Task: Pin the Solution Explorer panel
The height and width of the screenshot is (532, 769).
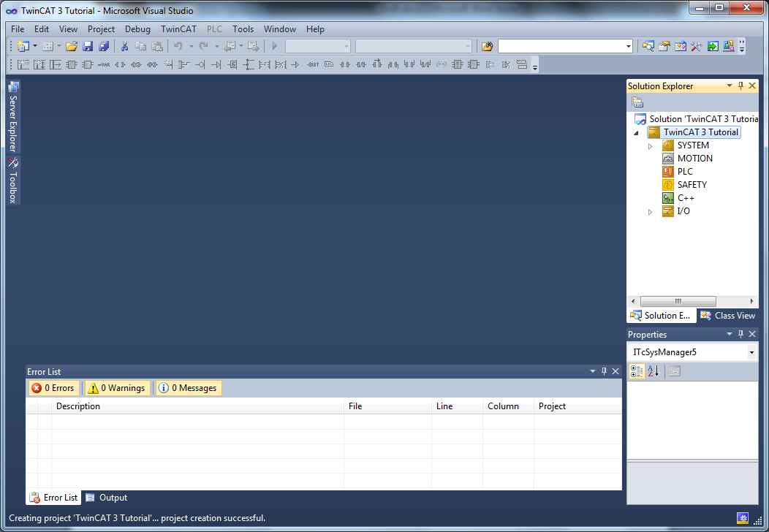Action: tap(741, 85)
